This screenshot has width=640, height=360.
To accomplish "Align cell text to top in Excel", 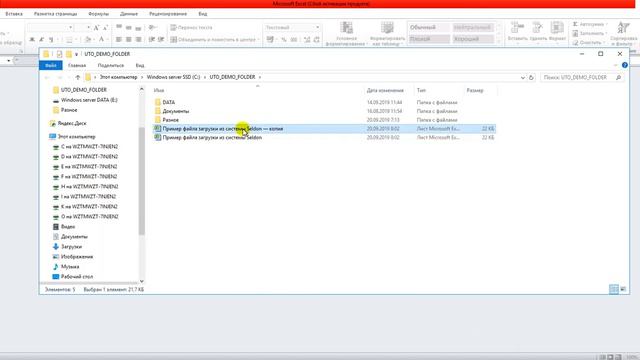I will pyautogui.click(x=119, y=27).
